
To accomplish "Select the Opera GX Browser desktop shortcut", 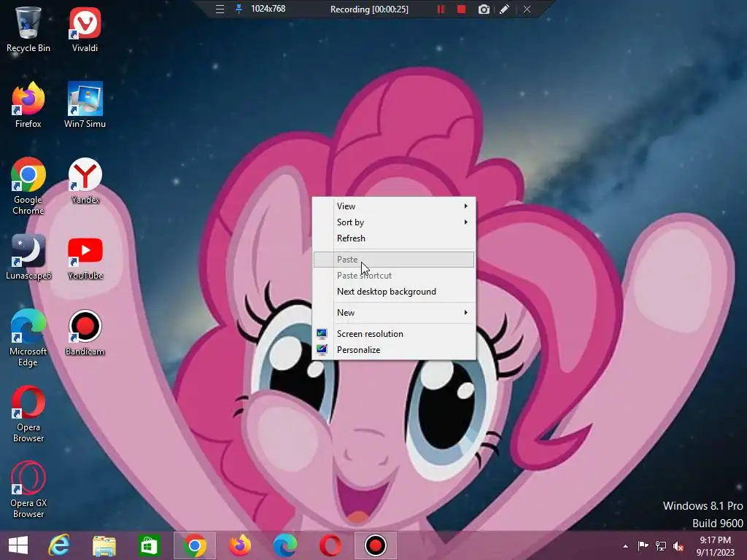I will pos(28,489).
